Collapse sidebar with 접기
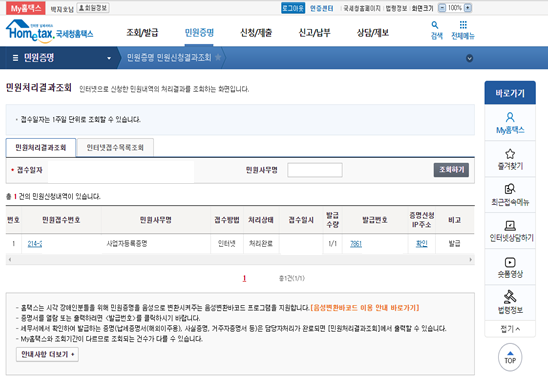 click(510, 329)
